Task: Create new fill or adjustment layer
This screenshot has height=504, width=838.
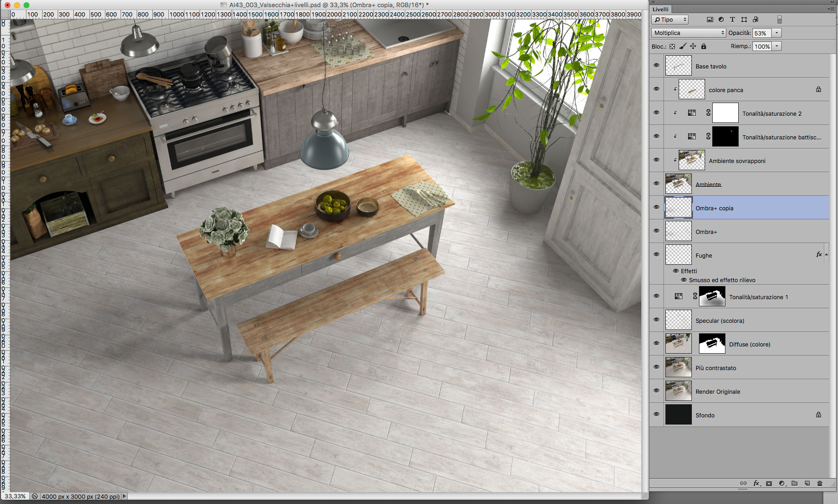Action: coord(782,483)
